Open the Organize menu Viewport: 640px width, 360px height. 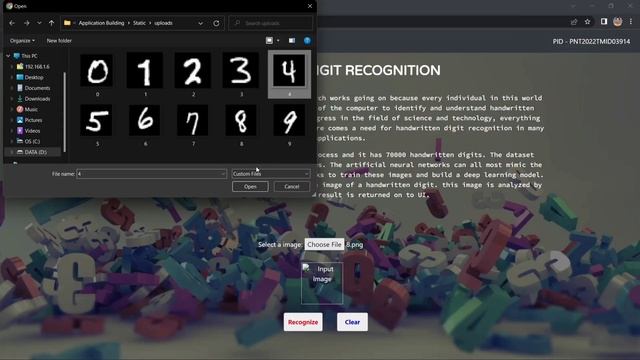(x=22, y=41)
